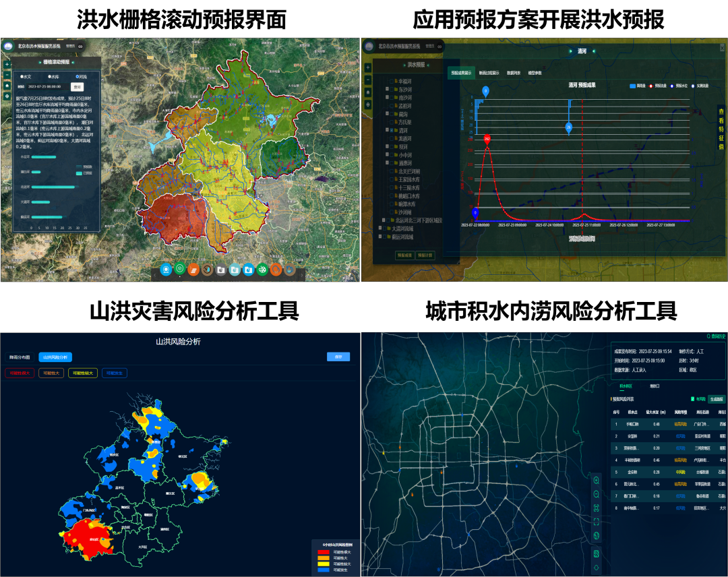Click the zoom-out minus icon in the flood forecast window
This screenshot has height=577, width=728.
coord(368,79)
